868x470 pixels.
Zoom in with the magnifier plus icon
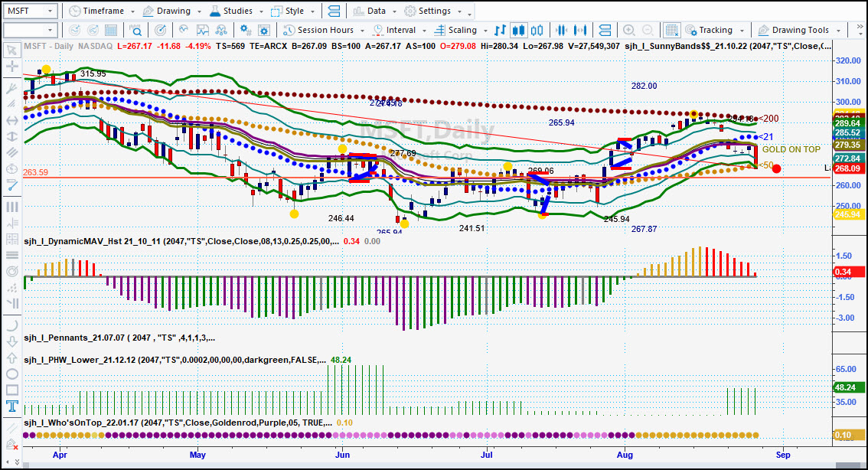point(629,30)
